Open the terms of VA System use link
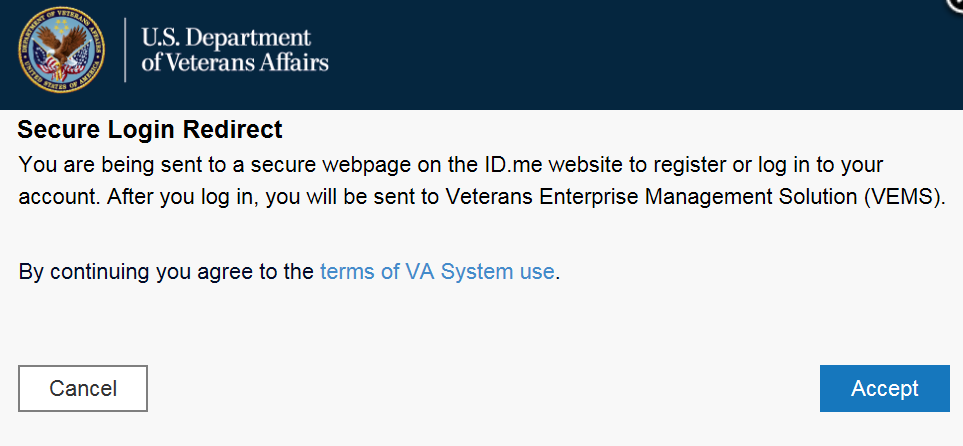 (437, 271)
